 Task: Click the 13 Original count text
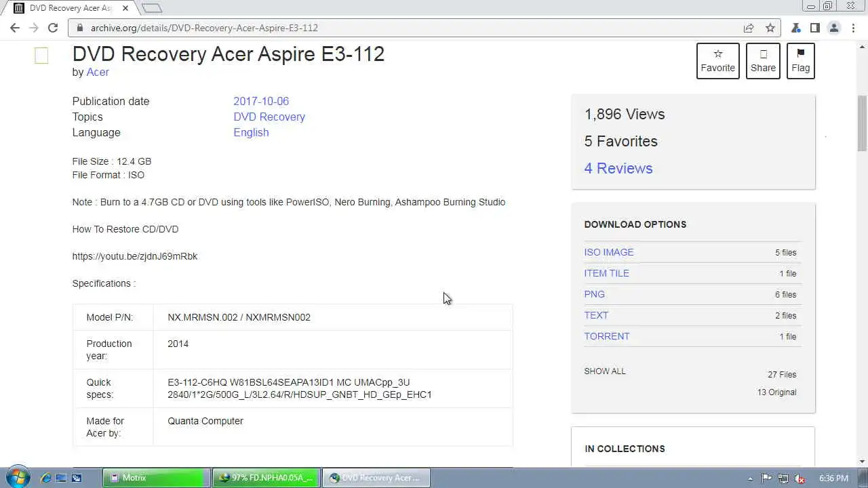tap(777, 392)
